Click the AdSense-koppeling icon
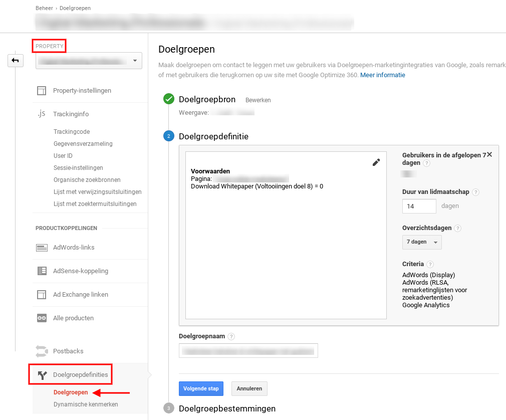 [x=42, y=271]
